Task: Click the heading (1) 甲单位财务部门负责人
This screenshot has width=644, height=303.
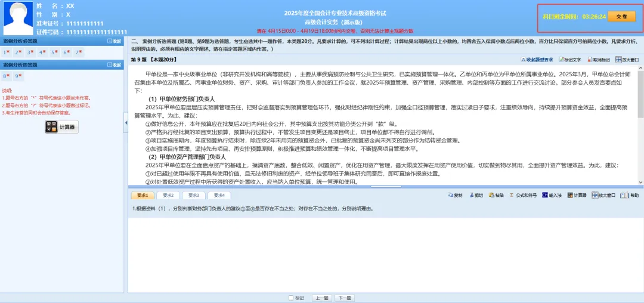Action: 181,100
